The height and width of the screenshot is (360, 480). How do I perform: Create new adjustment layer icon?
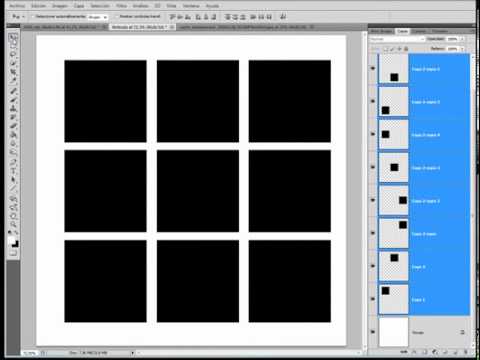tap(435, 352)
